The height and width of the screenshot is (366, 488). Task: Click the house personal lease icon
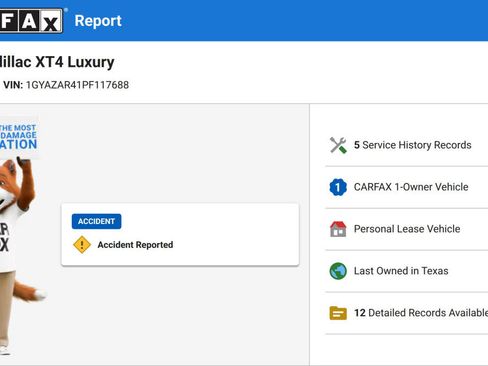pos(338,229)
